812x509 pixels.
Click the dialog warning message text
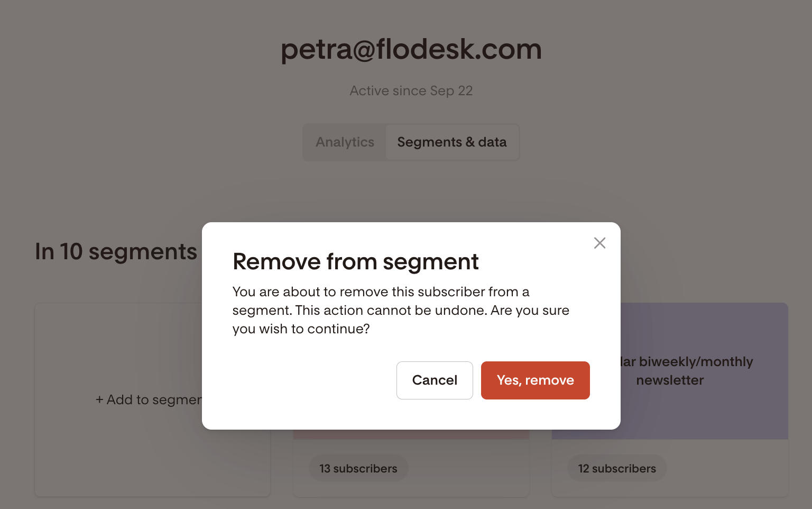point(401,310)
